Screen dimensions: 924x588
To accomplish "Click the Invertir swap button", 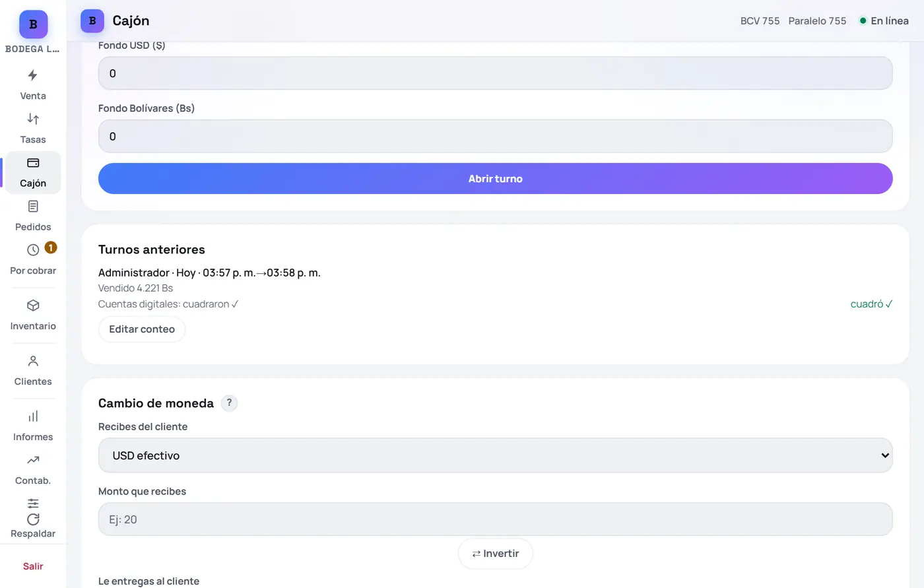I will 496,554.
